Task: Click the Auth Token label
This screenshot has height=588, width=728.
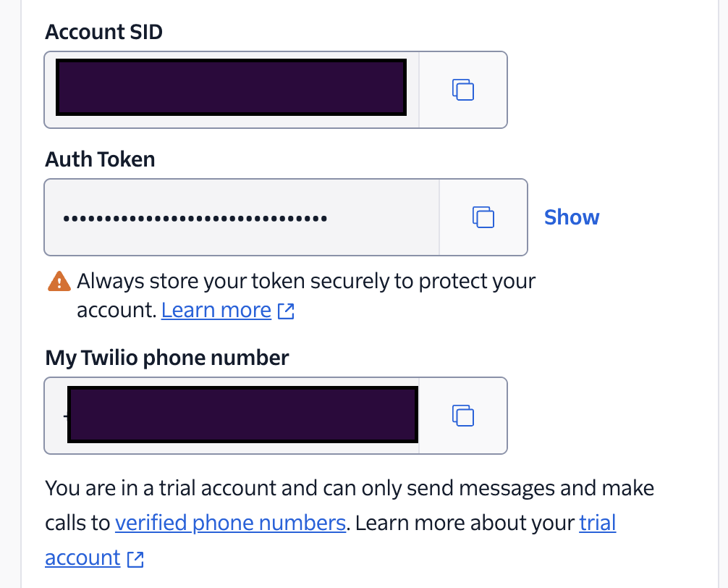Action: 101,159
